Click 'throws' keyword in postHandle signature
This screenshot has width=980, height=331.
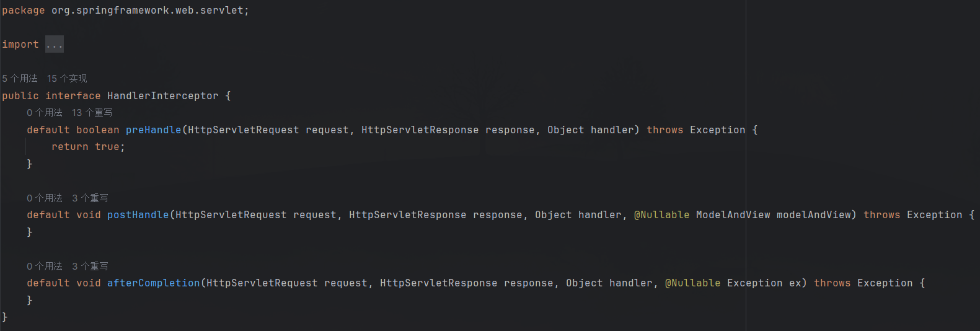pyautogui.click(x=882, y=215)
